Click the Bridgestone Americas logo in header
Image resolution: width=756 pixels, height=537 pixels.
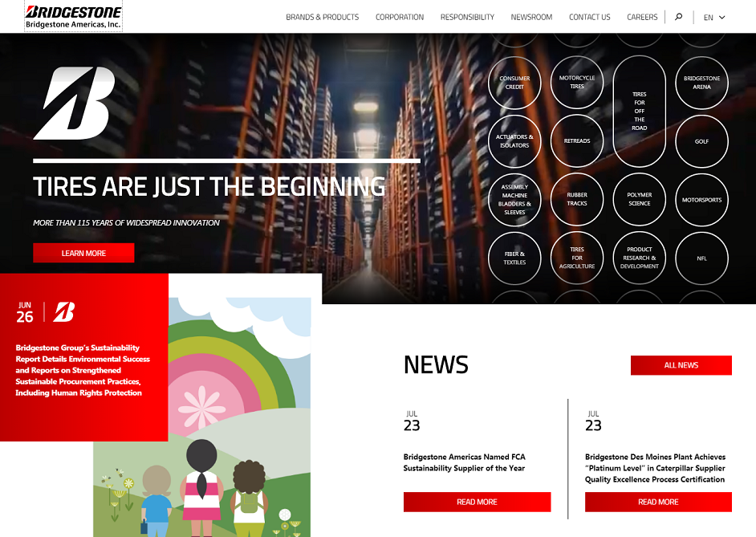[x=73, y=17]
